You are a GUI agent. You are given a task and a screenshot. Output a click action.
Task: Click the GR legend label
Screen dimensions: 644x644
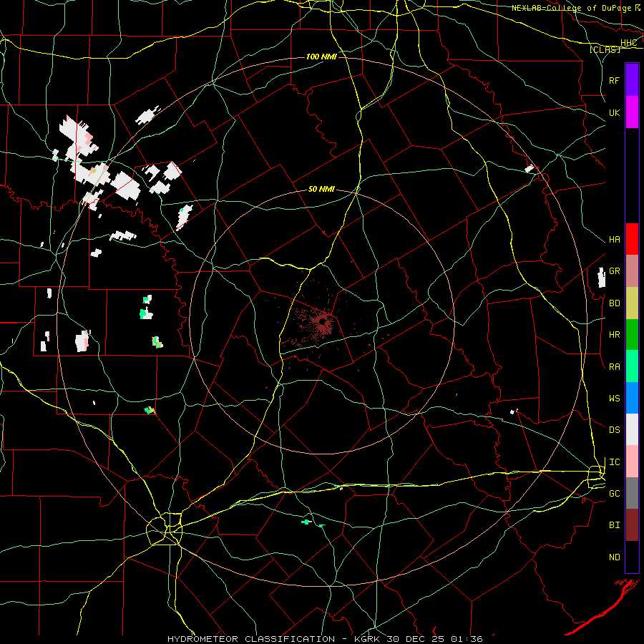(614, 271)
